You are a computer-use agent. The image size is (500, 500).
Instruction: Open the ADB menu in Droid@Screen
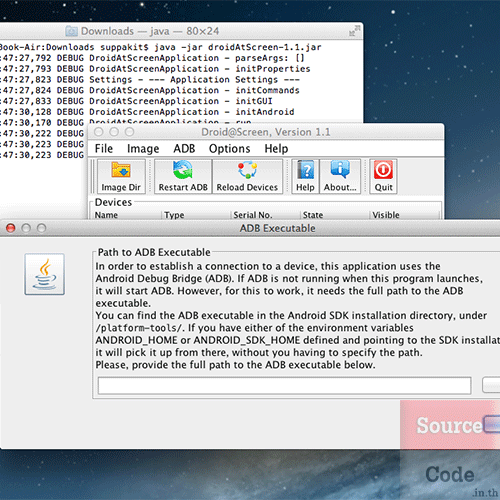[184, 148]
